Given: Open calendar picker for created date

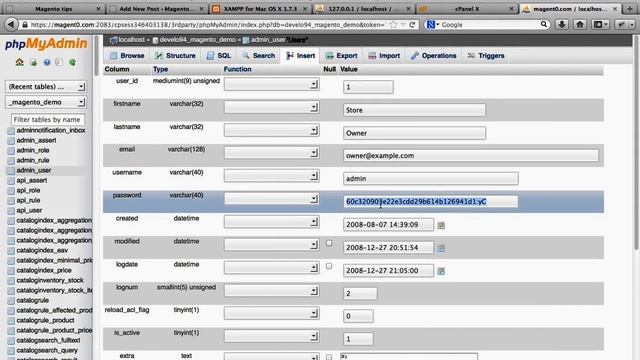Looking at the screenshot, I should 441,225.
